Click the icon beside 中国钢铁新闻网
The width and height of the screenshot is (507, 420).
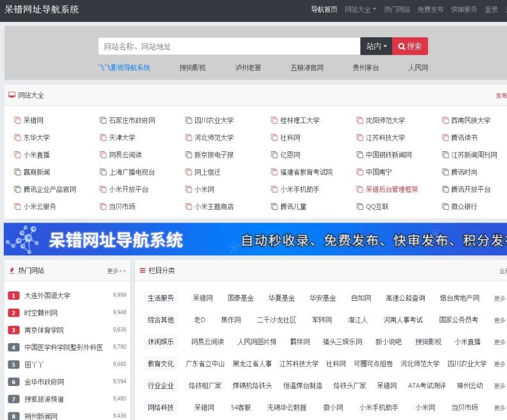point(359,155)
